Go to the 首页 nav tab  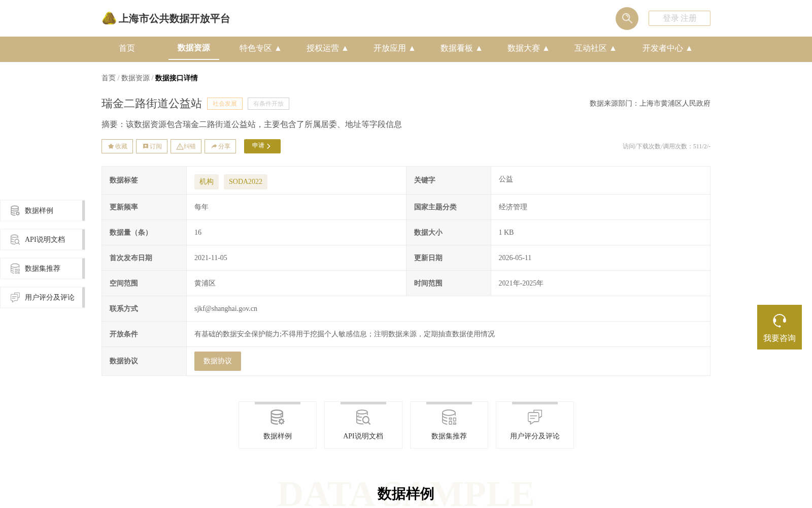[x=127, y=48]
